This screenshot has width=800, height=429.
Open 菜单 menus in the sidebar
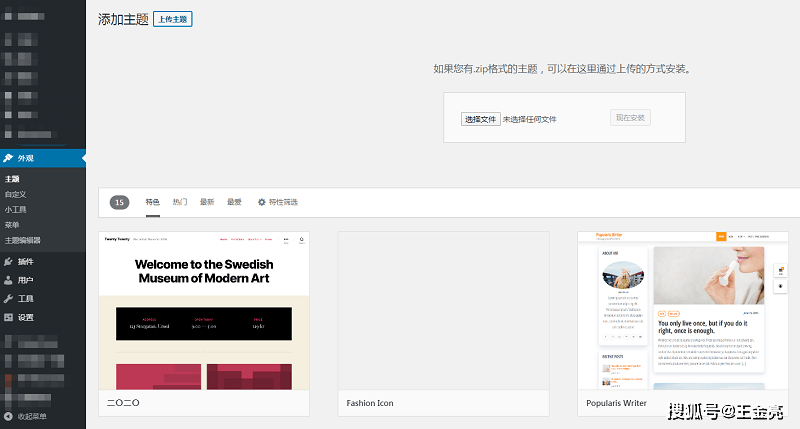click(x=12, y=225)
